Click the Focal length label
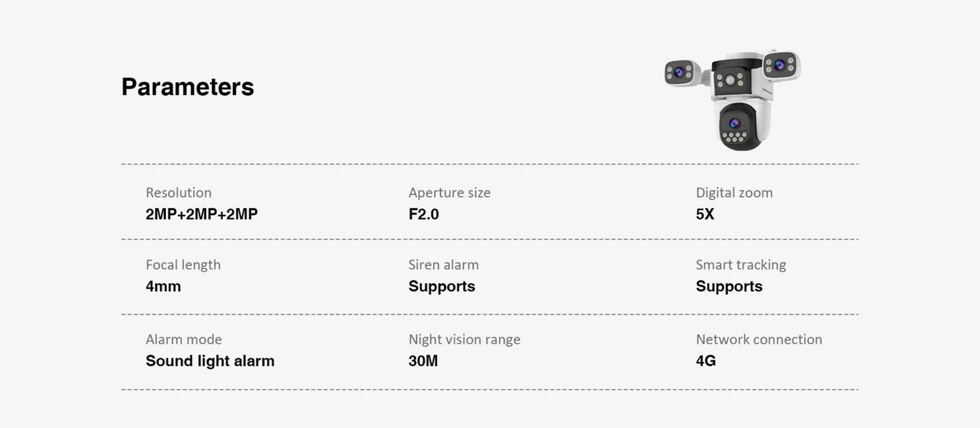This screenshot has height=428, width=980. pos(183,265)
